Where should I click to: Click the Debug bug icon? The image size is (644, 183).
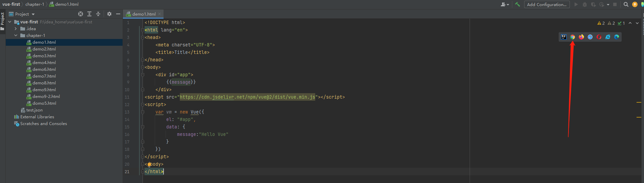point(585,4)
